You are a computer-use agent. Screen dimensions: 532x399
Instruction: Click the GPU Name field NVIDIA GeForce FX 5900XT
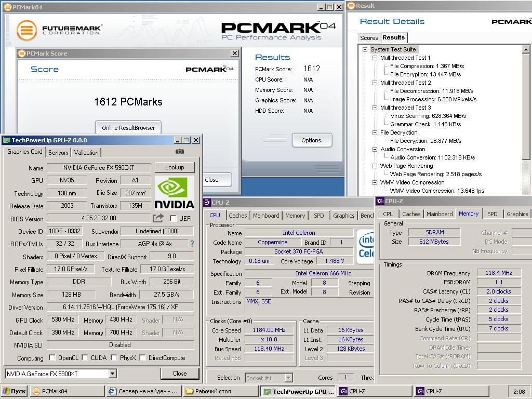point(99,168)
